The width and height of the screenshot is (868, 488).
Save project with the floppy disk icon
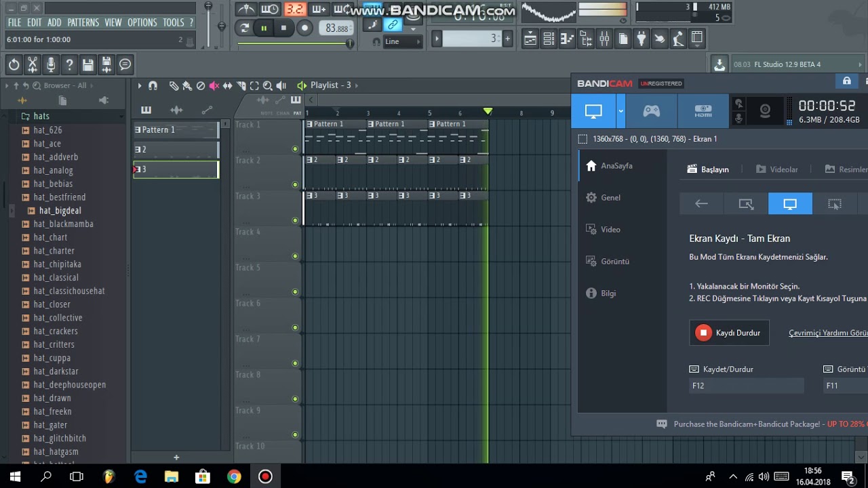(x=87, y=64)
